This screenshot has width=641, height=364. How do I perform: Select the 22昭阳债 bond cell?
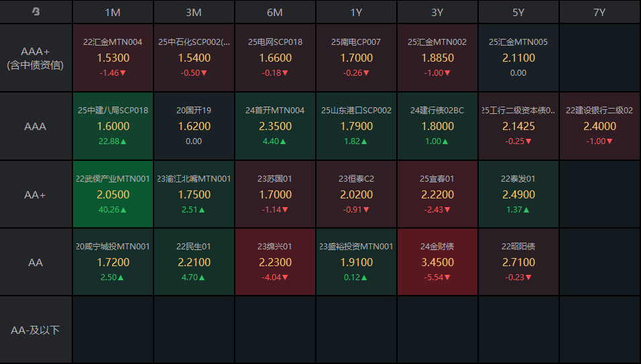pyautogui.click(x=518, y=262)
